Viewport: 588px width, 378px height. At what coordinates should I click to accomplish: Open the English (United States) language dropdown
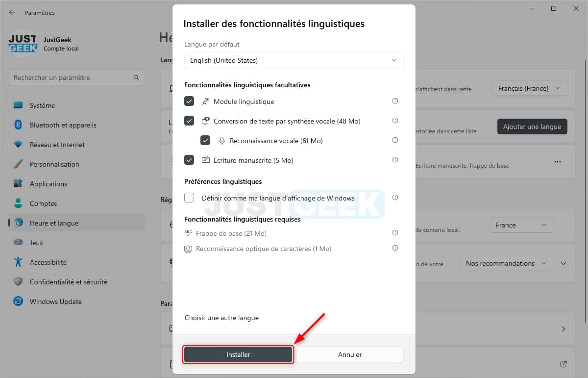[x=294, y=60]
